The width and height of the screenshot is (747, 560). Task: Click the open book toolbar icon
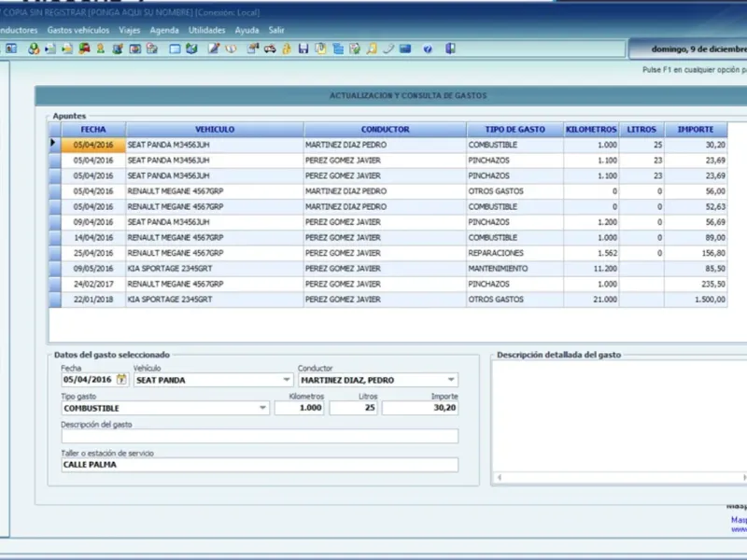coord(230,49)
